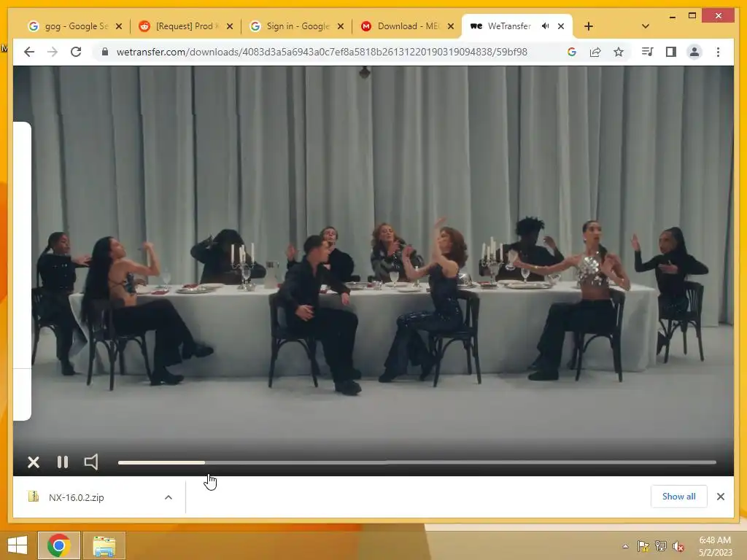Close the Sign in Google tab
Viewport: 747px width, 560px height.
click(340, 26)
